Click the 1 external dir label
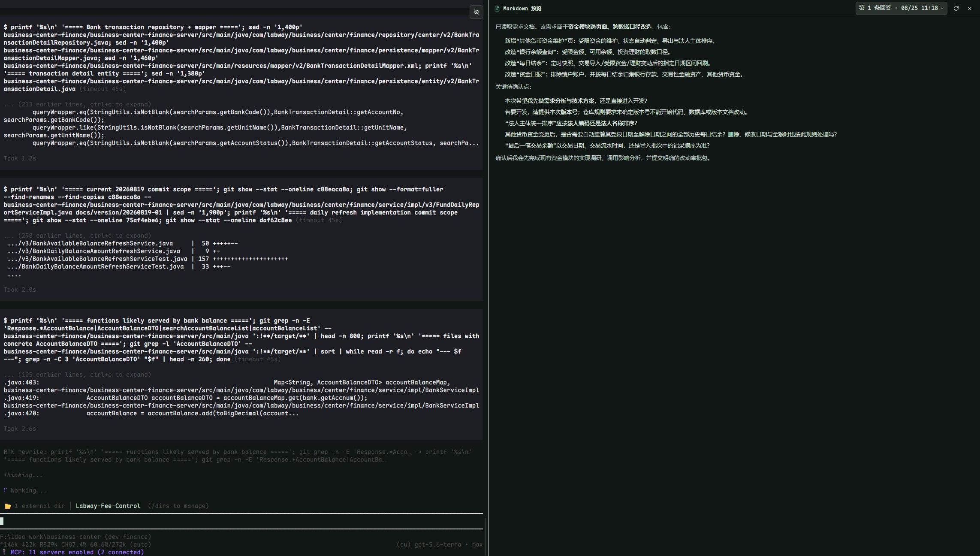 pyautogui.click(x=39, y=506)
